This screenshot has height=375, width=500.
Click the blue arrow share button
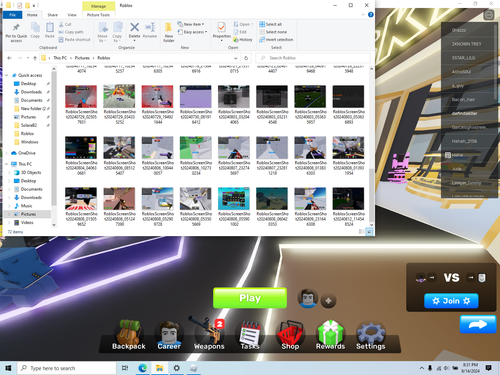(478, 324)
